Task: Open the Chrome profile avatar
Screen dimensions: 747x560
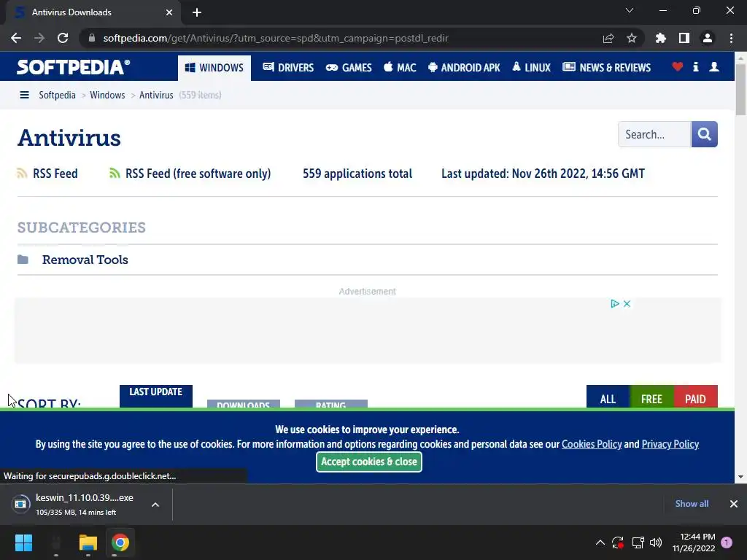Action: [708, 38]
